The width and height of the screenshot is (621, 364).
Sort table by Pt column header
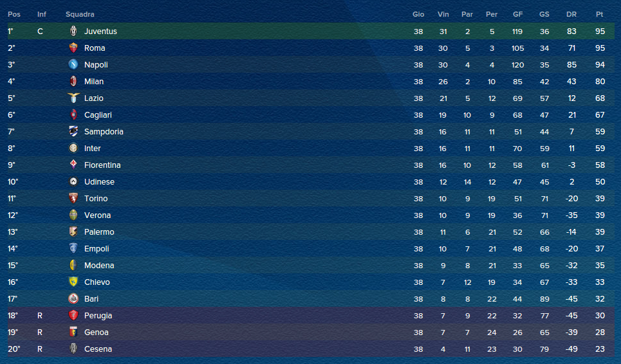tap(600, 14)
